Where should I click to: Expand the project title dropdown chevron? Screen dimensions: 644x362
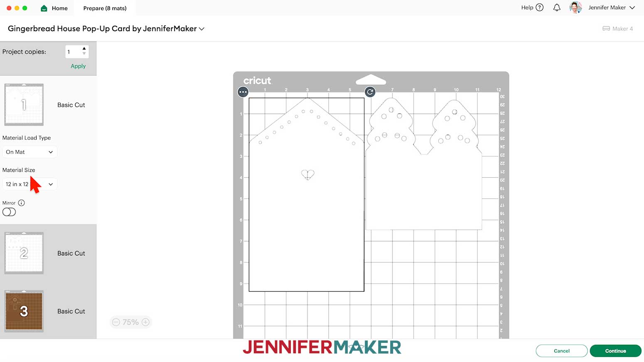point(202,29)
